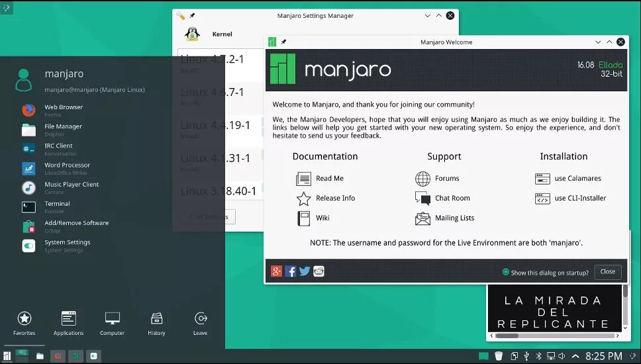This screenshot has width=641, height=364.
Task: Start installation using CLI-Installer
Action: click(570, 198)
